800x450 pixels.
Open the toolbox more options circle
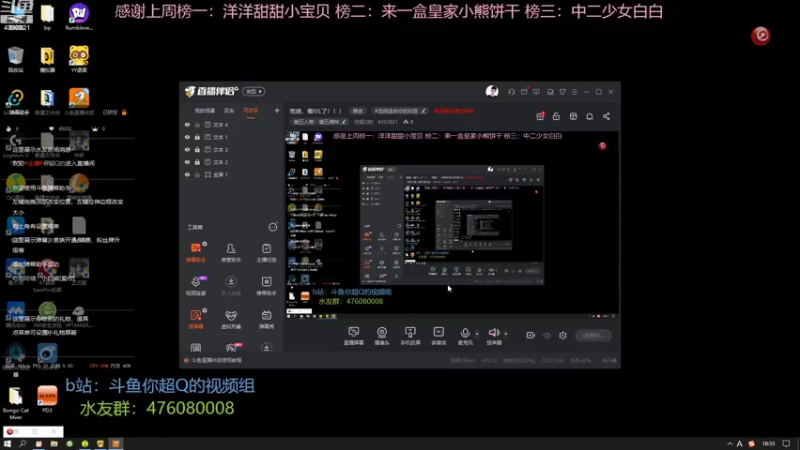(x=272, y=227)
